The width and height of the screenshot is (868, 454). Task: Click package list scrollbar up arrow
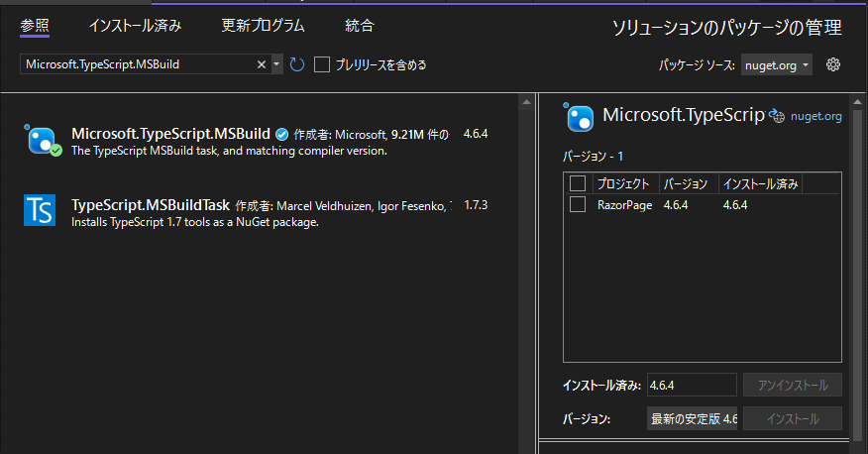click(526, 102)
